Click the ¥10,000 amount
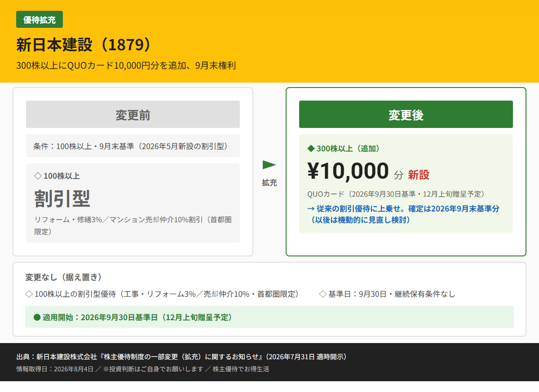Image resolution: width=539 pixels, height=392 pixels. coord(348,171)
